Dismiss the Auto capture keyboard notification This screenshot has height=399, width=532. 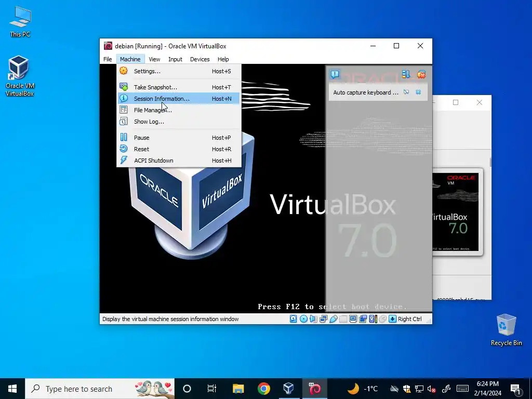click(418, 92)
